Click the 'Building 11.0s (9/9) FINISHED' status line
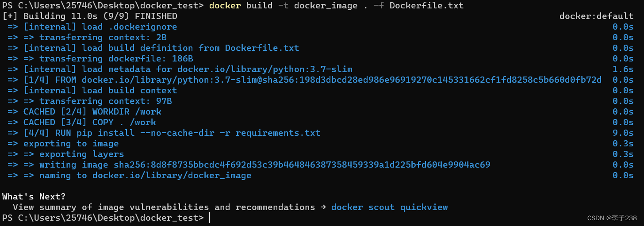This screenshot has width=644, height=226. pos(90,16)
